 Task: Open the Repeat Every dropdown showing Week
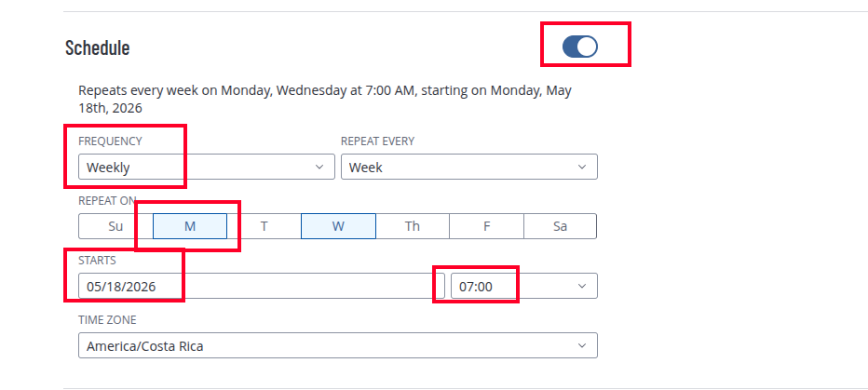468,167
